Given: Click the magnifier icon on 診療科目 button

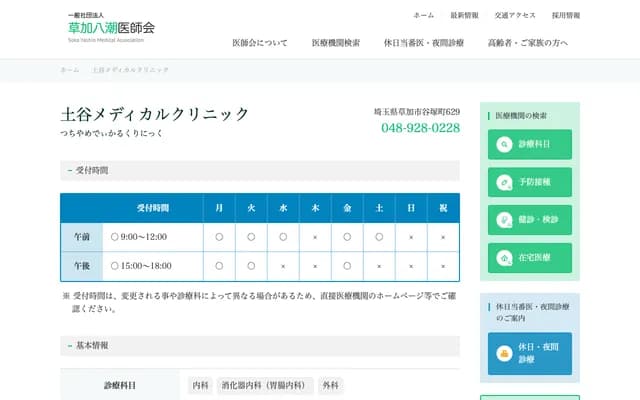Looking at the screenshot, I should coord(504,144).
